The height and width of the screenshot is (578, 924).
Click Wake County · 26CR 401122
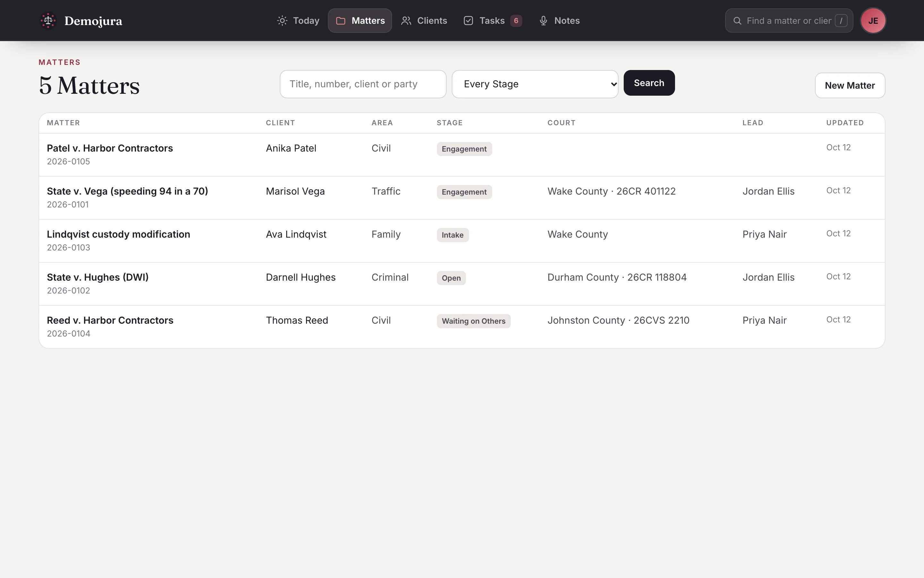coord(611,191)
